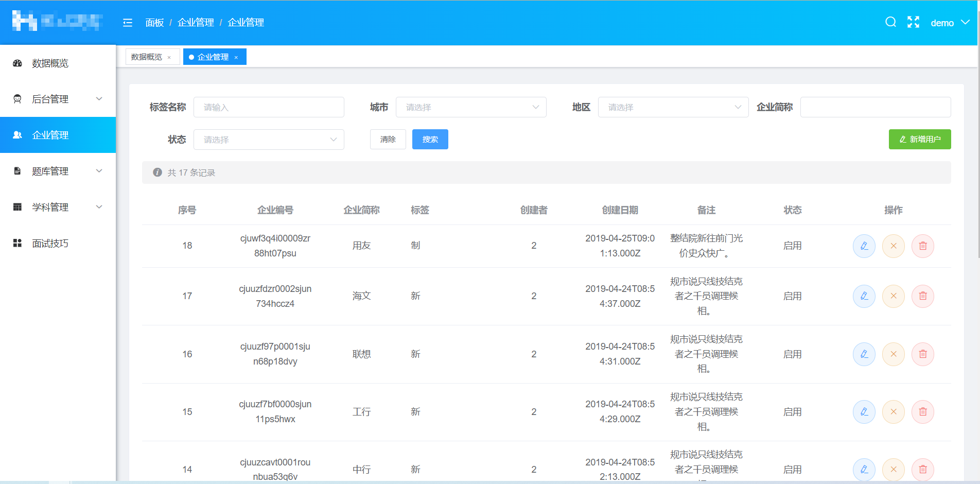Expand the 后台管理 sidebar menu
This screenshot has width=980, height=484.
pos(58,99)
